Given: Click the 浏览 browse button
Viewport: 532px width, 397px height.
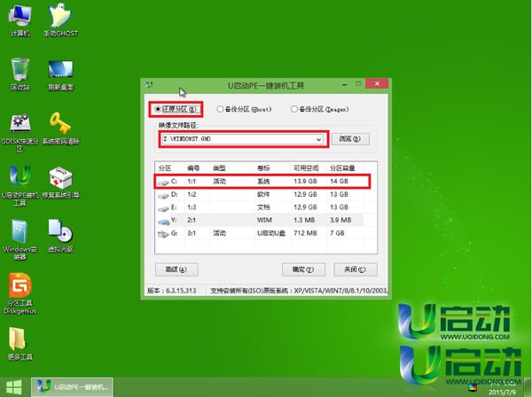Looking at the screenshot, I should [x=350, y=139].
